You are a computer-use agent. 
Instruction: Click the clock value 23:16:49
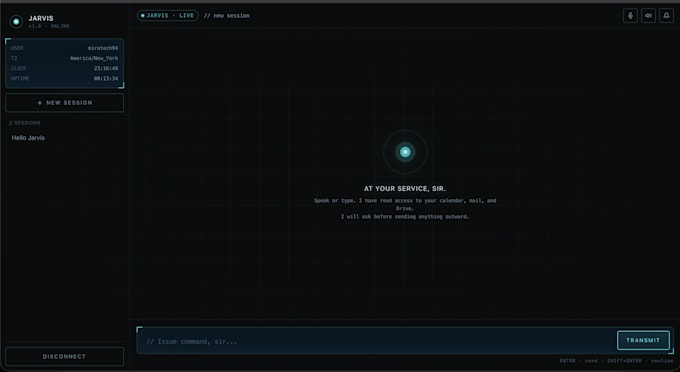(106, 69)
